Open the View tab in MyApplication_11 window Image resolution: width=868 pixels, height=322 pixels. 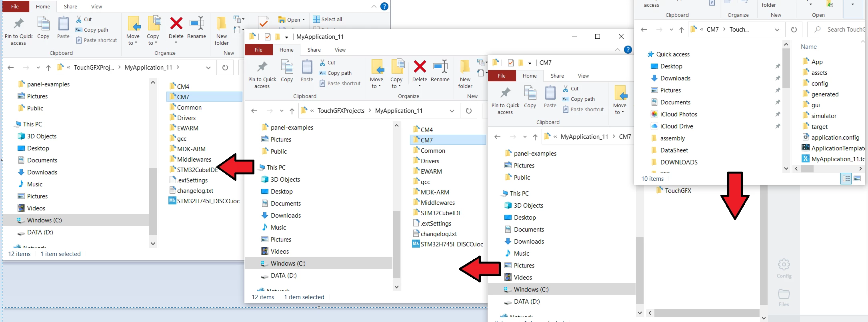pos(340,50)
